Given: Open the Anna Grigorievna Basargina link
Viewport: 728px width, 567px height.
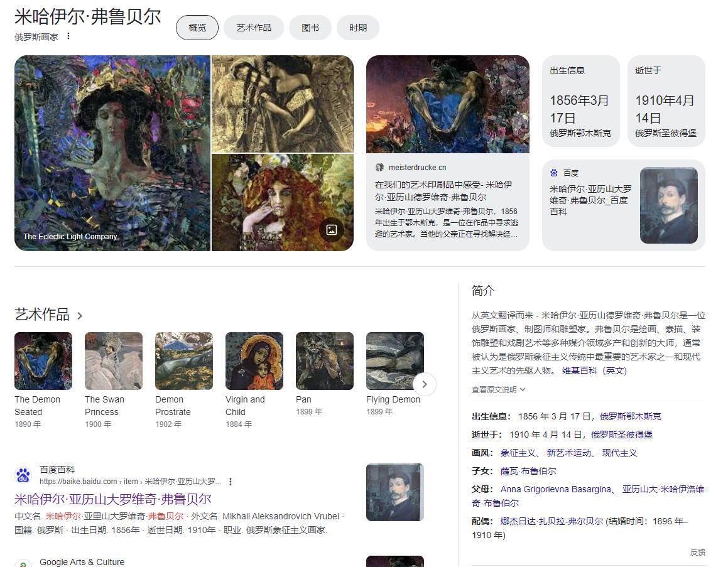Looking at the screenshot, I should (x=556, y=490).
